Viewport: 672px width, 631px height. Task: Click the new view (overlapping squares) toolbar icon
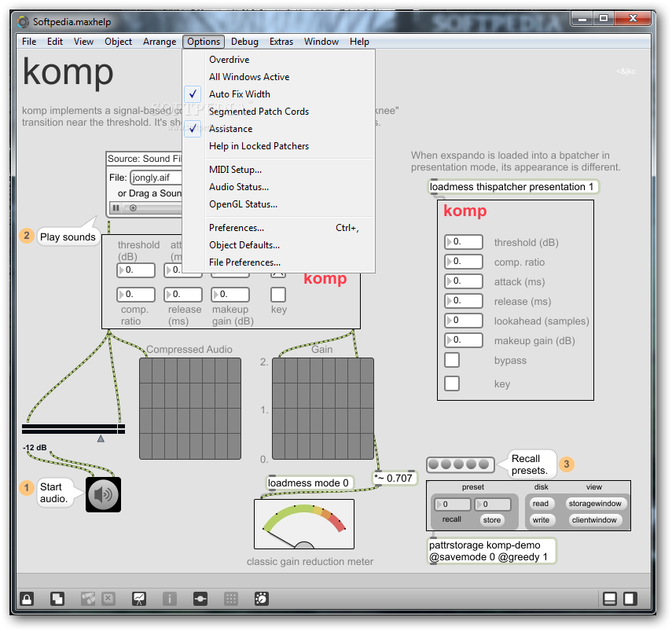pos(57,599)
